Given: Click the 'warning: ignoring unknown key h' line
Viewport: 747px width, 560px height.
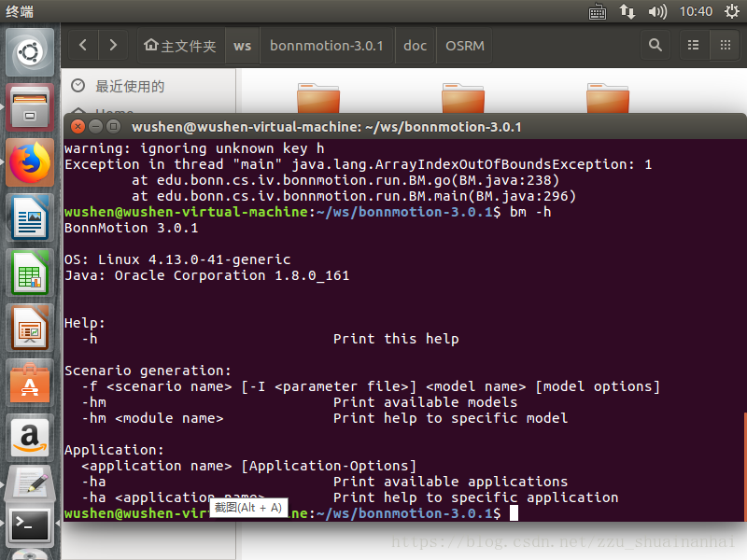Looking at the screenshot, I should 194,148.
